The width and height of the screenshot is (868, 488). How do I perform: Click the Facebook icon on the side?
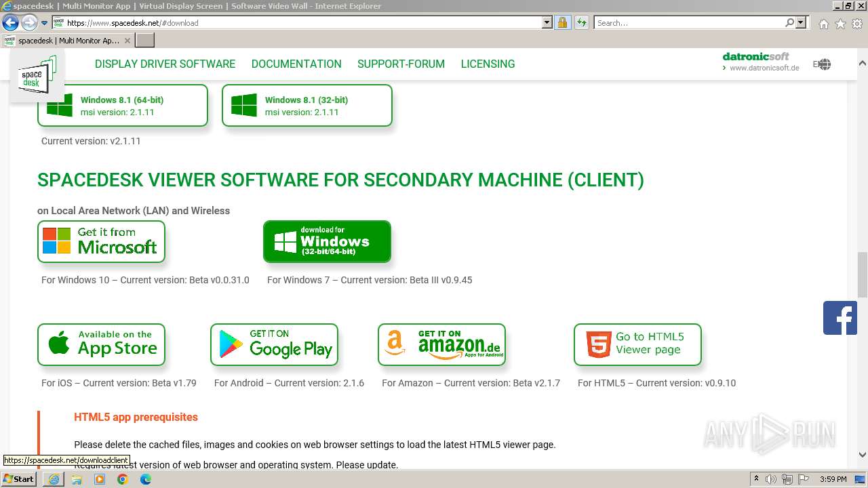click(840, 318)
